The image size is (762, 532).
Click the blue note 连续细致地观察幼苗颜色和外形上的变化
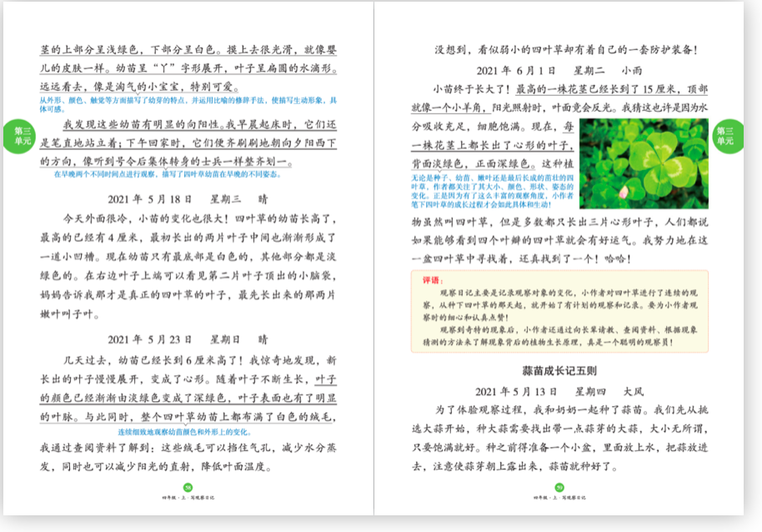point(185,432)
